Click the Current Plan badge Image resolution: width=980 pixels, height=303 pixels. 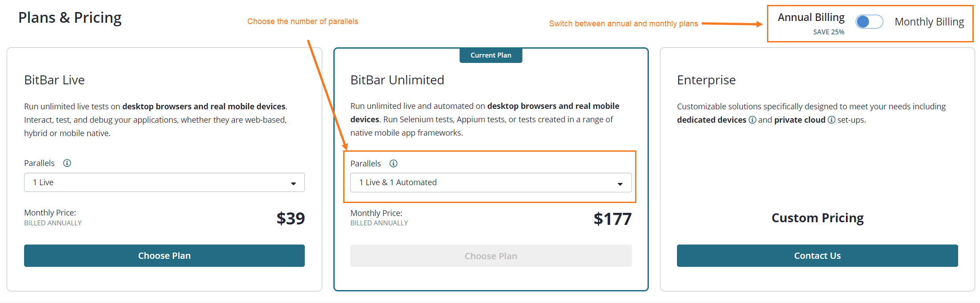click(491, 55)
